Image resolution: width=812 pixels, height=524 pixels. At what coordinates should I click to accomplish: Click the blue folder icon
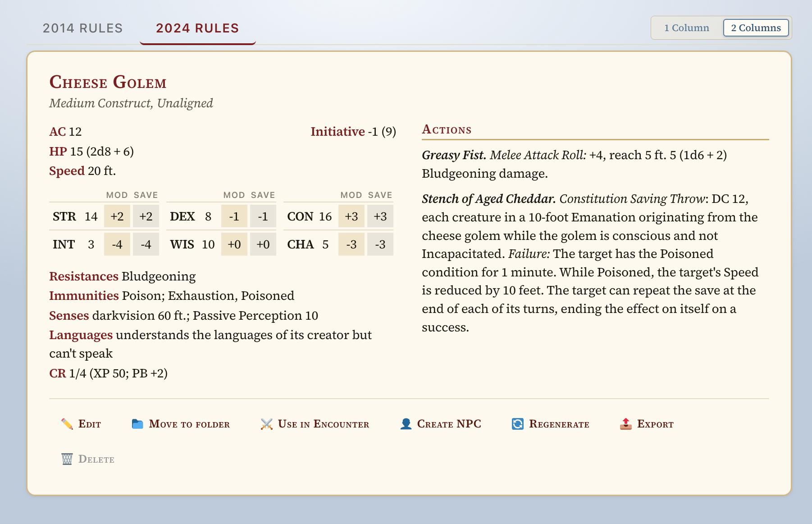(x=137, y=424)
